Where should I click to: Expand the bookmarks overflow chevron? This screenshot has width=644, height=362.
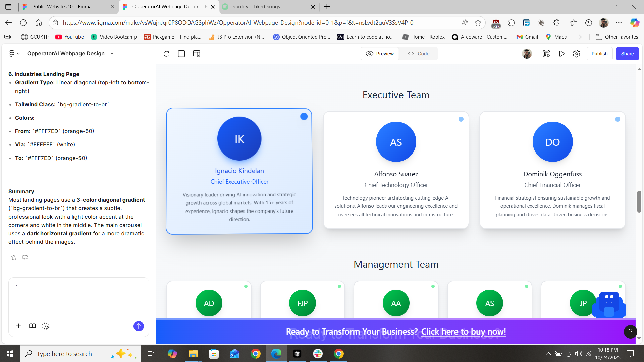click(x=580, y=37)
